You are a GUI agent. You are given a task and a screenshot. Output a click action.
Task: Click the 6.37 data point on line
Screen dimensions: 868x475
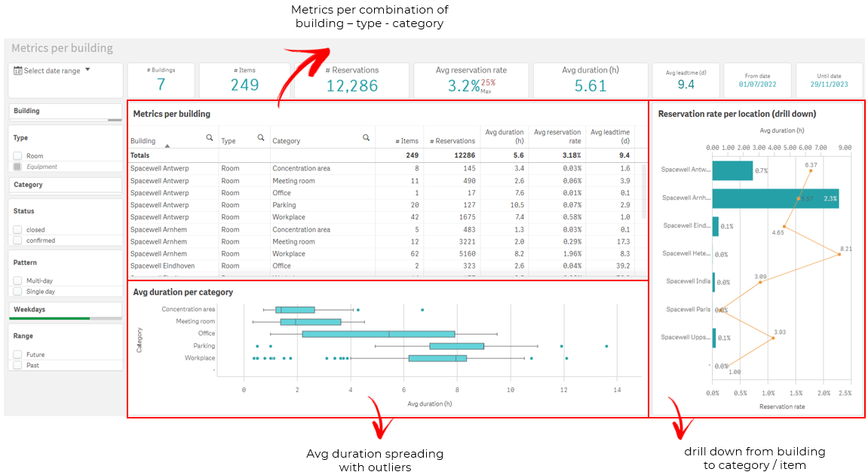click(811, 170)
